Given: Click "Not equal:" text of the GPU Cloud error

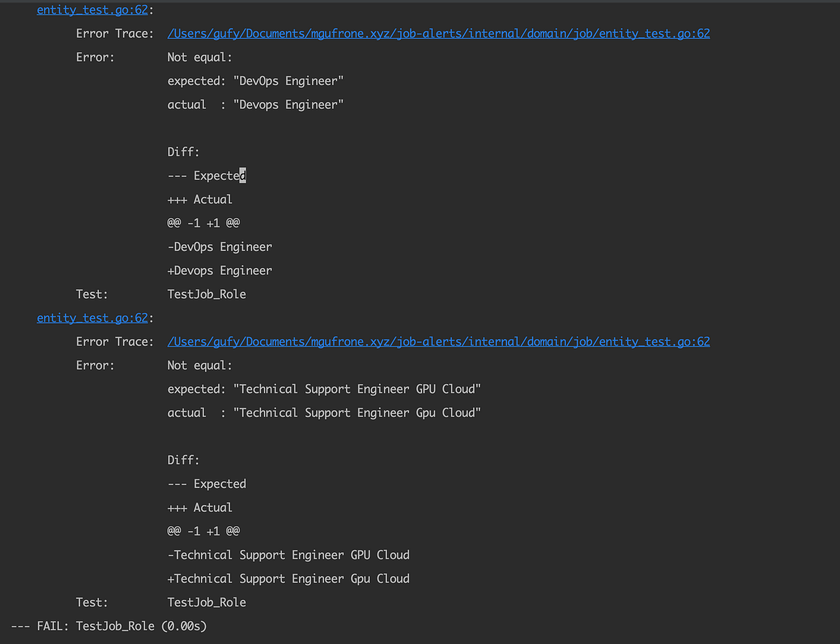Looking at the screenshot, I should point(200,366).
